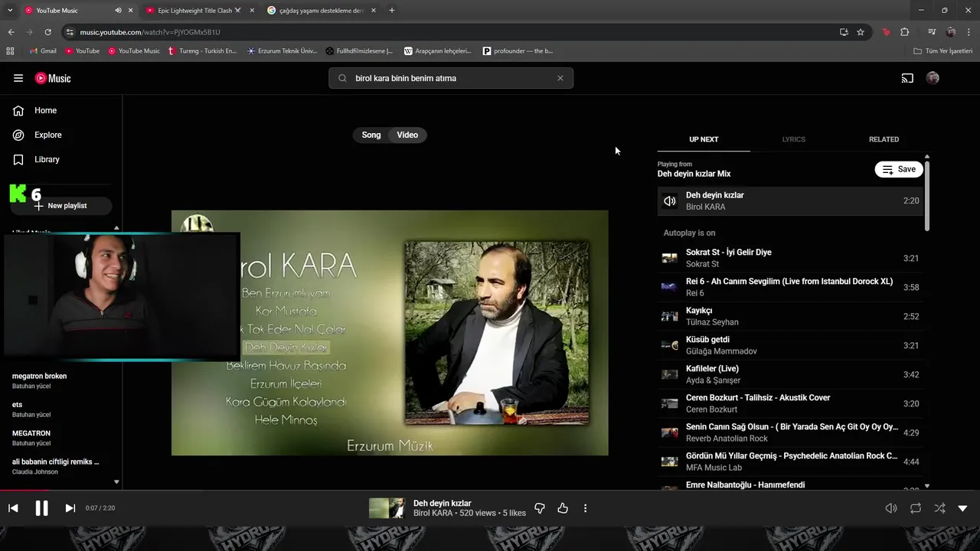Click the address bar URL
This screenshot has height=551, width=980.
150,32
